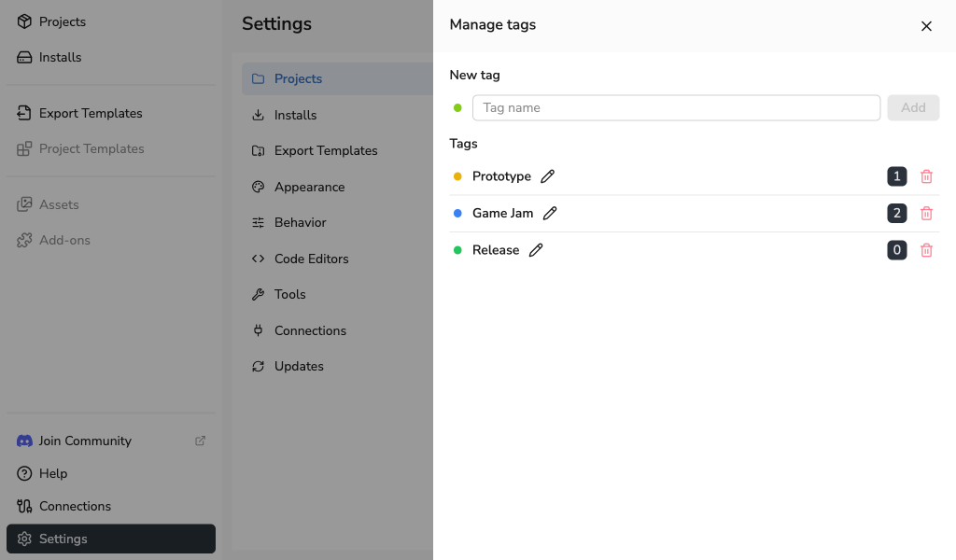Select the Connections settings tab
The width and height of the screenshot is (956, 560).
(x=337, y=331)
